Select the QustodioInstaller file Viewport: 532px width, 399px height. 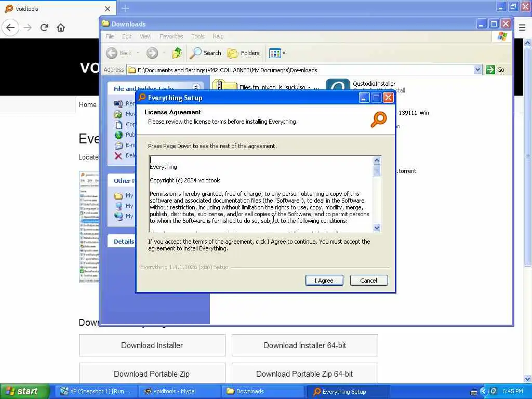click(x=374, y=84)
